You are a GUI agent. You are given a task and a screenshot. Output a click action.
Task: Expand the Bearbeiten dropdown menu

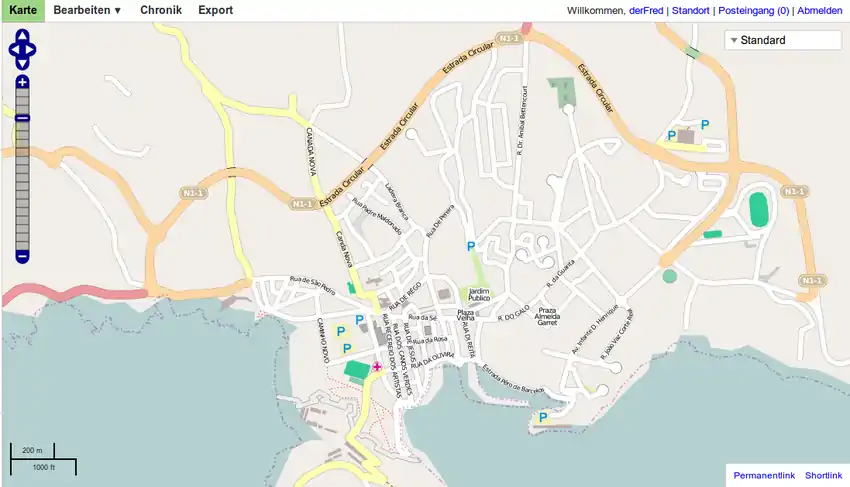click(87, 10)
